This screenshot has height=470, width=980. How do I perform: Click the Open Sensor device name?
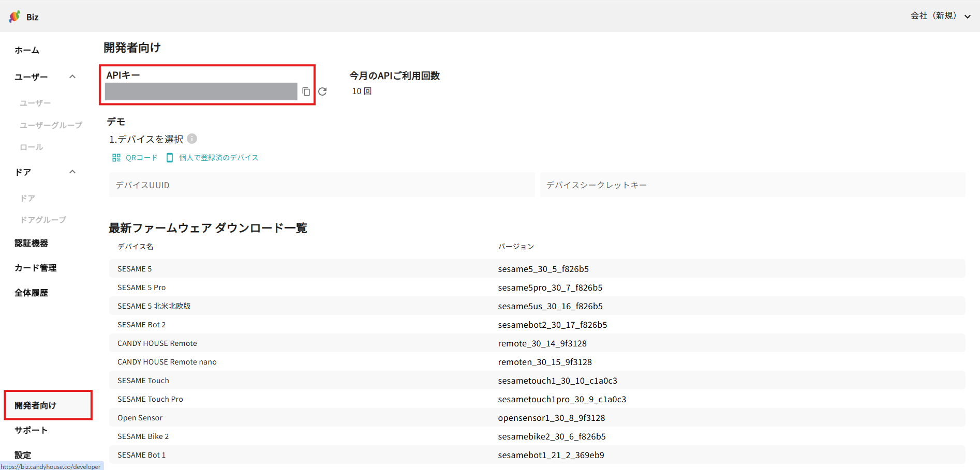[x=140, y=418]
